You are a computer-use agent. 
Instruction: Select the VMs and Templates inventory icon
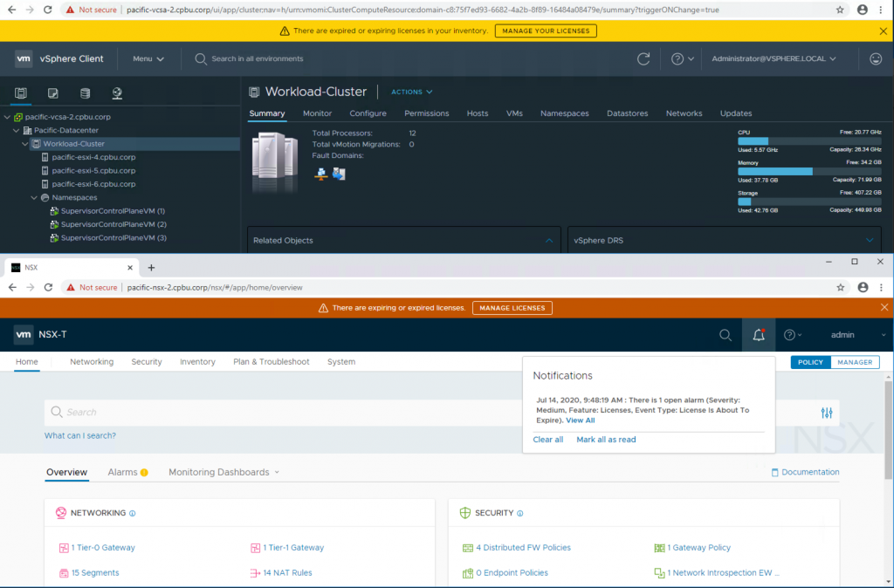coord(53,92)
